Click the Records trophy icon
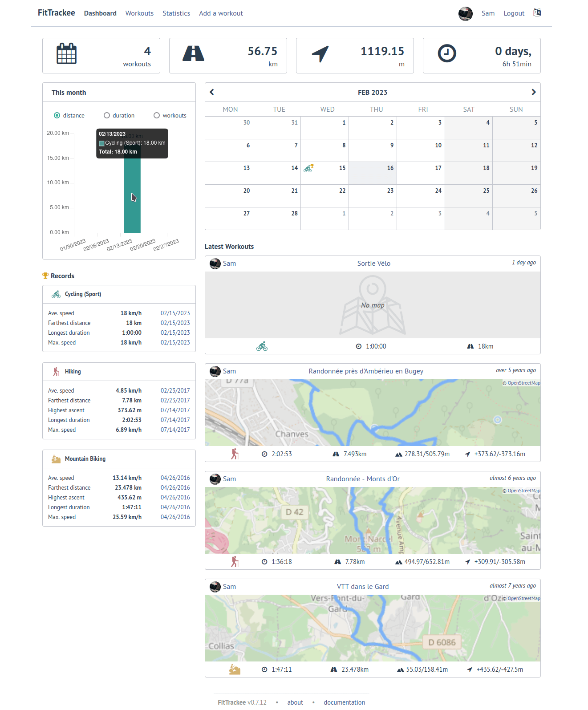Viewport: 588px width, 710px height. click(45, 276)
